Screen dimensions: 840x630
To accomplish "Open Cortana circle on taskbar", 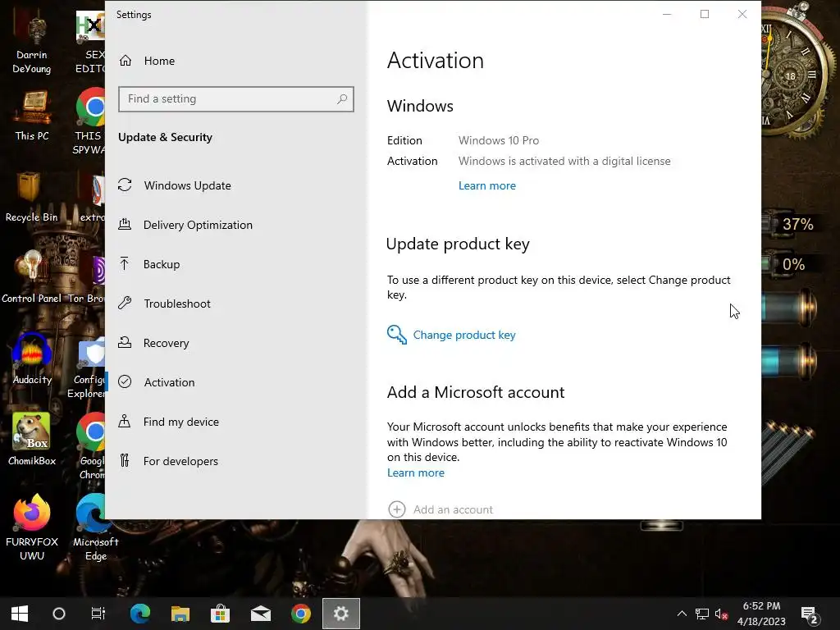I will pyautogui.click(x=59, y=614).
